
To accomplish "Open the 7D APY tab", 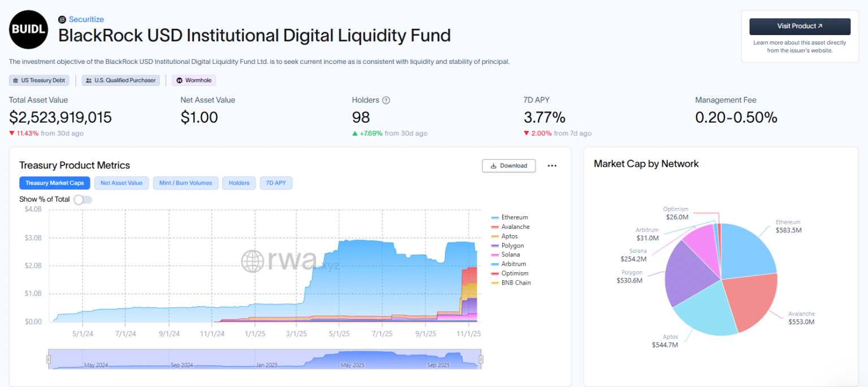I will click(x=276, y=183).
